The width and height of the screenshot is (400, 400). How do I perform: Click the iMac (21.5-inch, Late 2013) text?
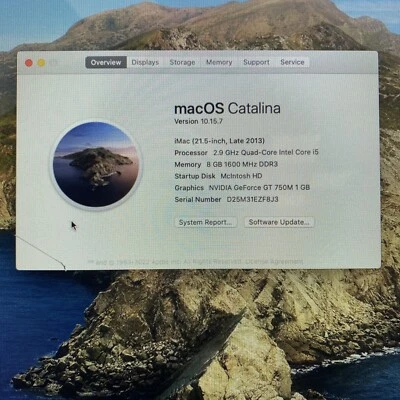click(220, 141)
